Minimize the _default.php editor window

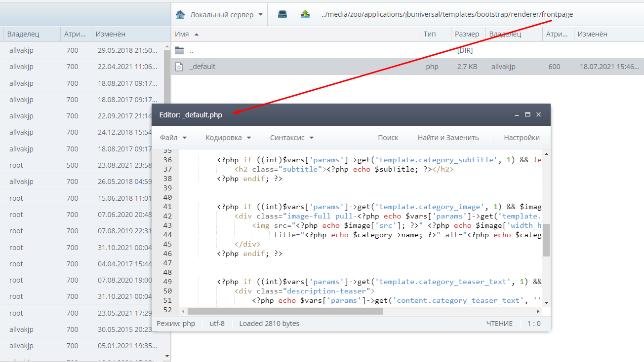point(517,115)
